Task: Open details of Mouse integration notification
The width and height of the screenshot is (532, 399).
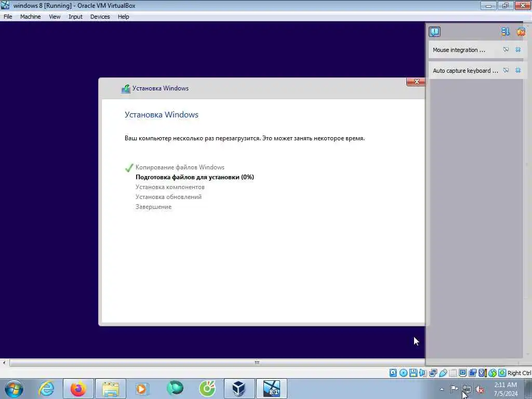Action: [506, 49]
